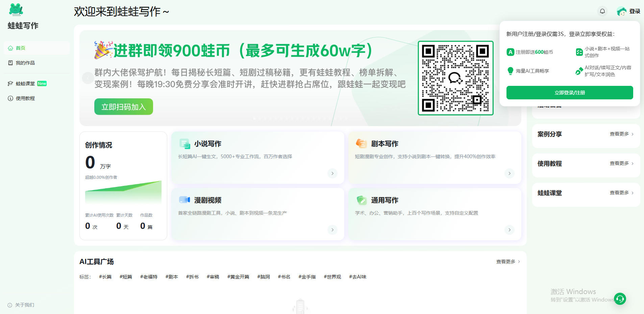Open the 漫剧视频 card title
The height and width of the screenshot is (314, 644).
tap(208, 200)
